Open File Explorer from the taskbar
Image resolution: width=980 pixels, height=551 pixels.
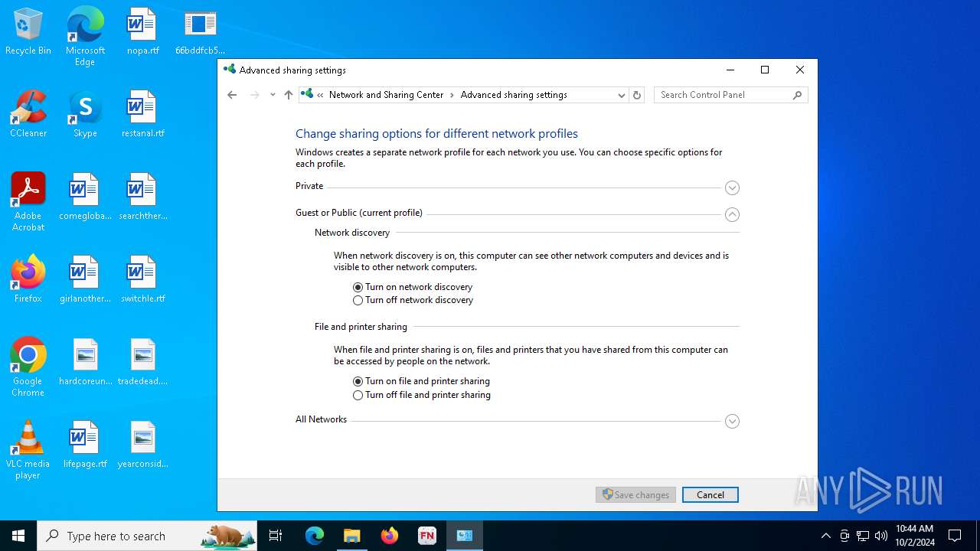(x=352, y=536)
